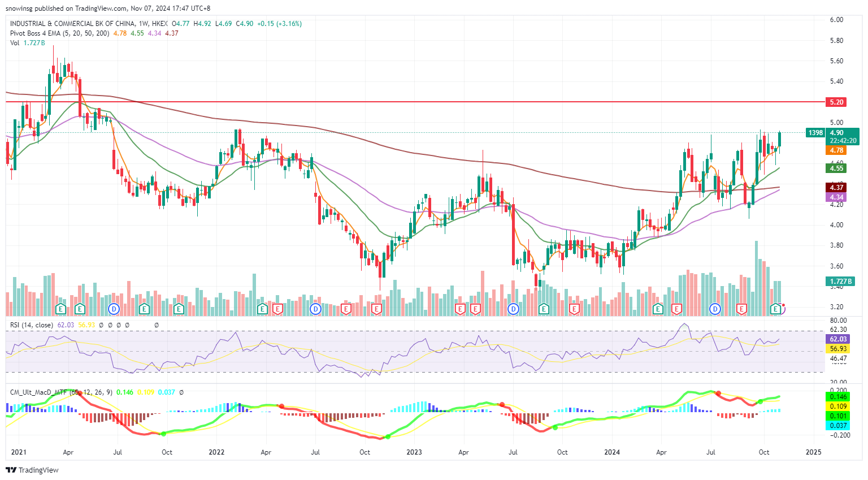Click the red earnings marker just before Oct 2024
Image resolution: width=868 pixels, height=480 pixels.
pos(742,309)
